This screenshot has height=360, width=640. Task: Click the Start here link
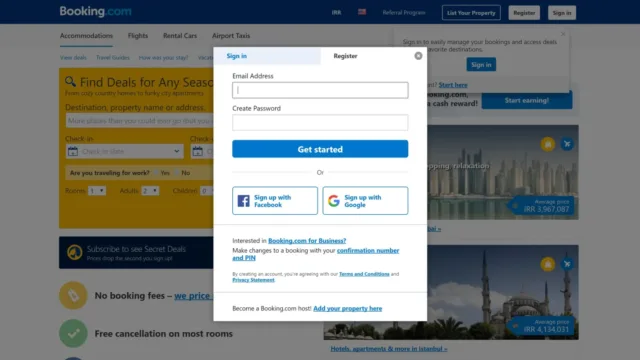click(x=453, y=85)
